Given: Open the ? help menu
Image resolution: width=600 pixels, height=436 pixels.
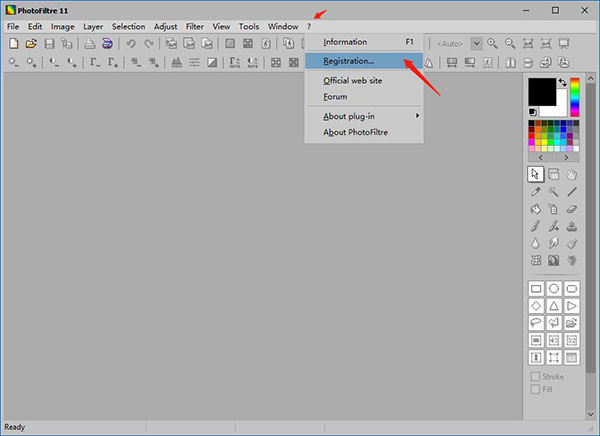Looking at the screenshot, I should (x=309, y=26).
